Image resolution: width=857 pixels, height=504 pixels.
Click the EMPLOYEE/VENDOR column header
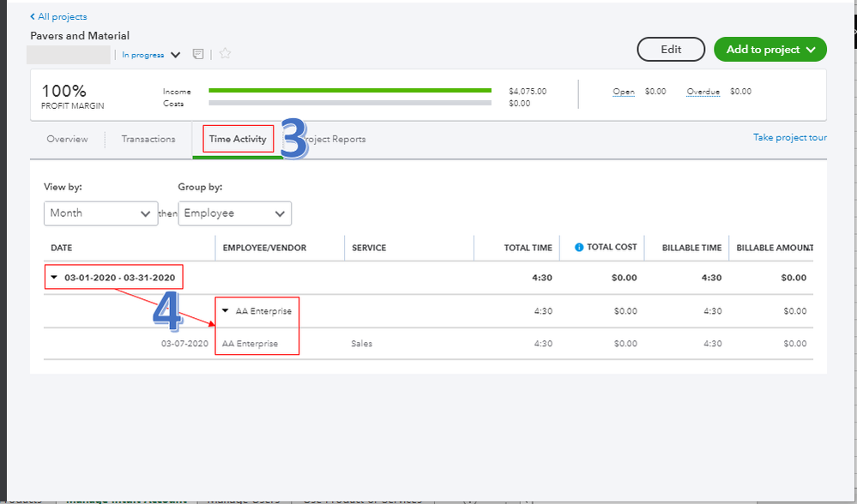click(x=264, y=248)
